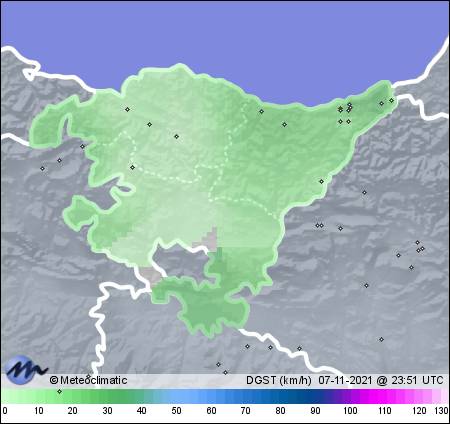The width and height of the screenshot is (450, 424).
Task: Open the ©Meteoclimatic copyright link
Action: pos(88,380)
